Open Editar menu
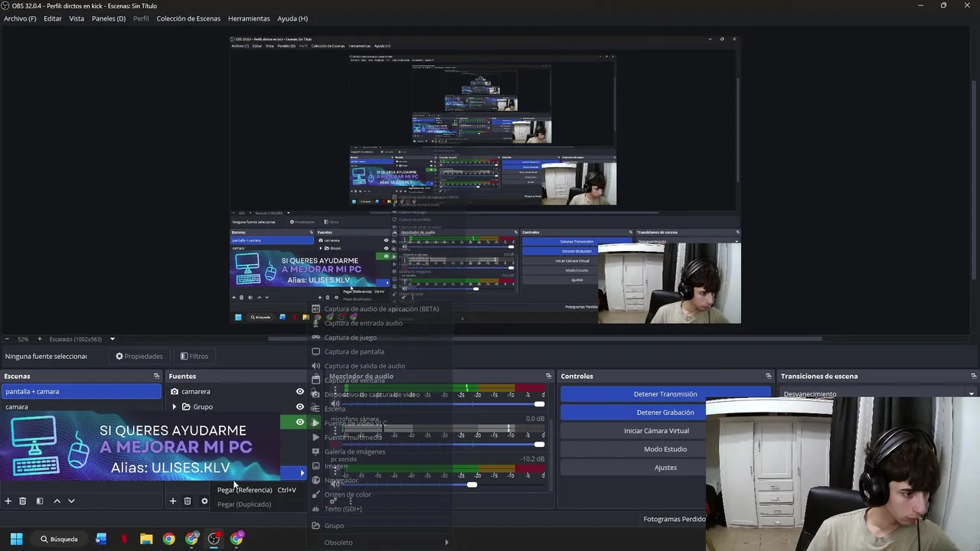980x551 pixels. pos(53,18)
